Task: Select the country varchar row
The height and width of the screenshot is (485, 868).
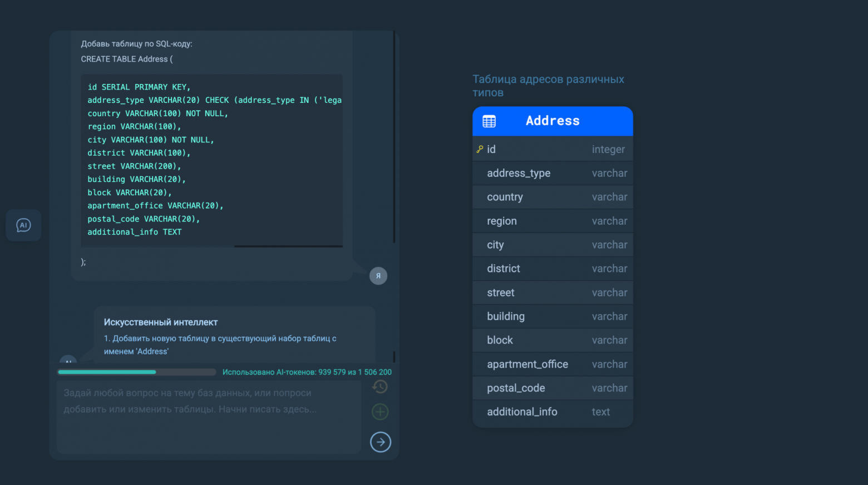Action: (553, 197)
